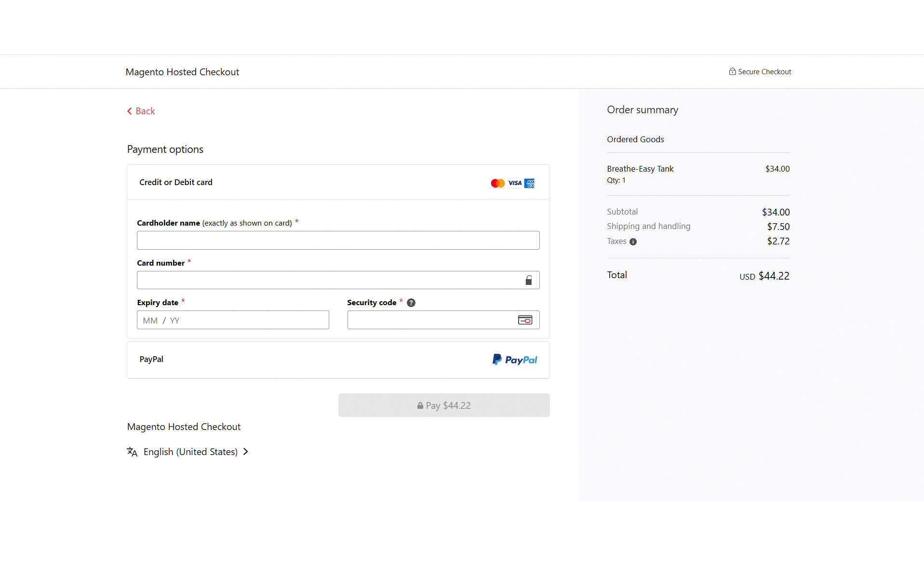Expand the English (United States) language selector

tap(190, 452)
